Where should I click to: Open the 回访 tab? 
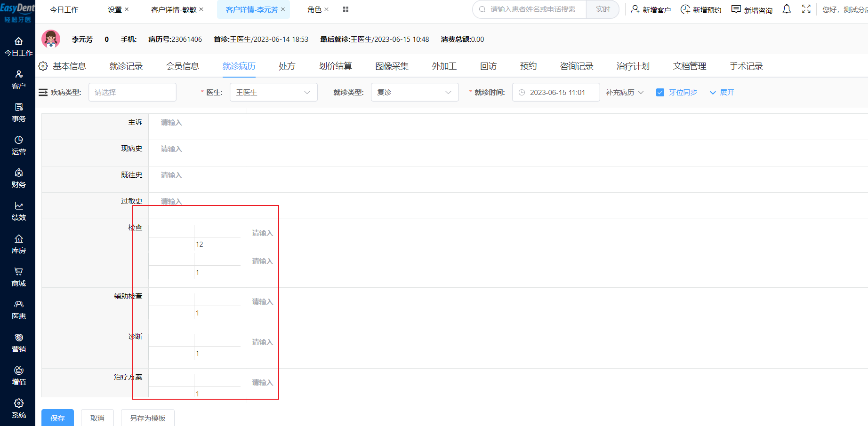click(489, 66)
